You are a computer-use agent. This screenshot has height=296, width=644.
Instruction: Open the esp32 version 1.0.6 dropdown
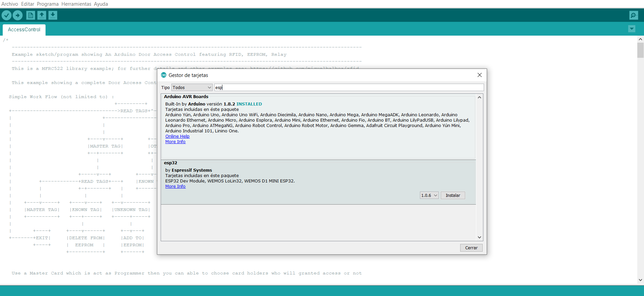429,195
